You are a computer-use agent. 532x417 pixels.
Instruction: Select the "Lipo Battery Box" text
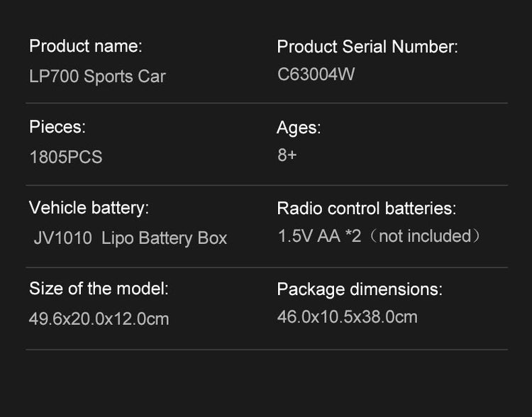click(x=164, y=238)
